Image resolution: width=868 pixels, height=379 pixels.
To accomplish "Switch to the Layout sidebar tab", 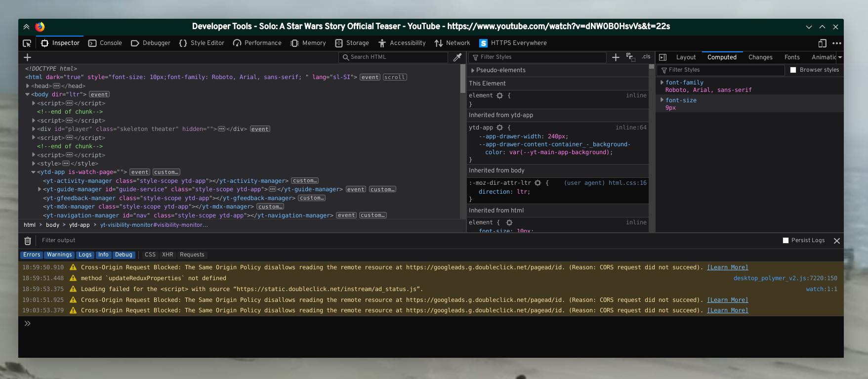I will (x=686, y=57).
